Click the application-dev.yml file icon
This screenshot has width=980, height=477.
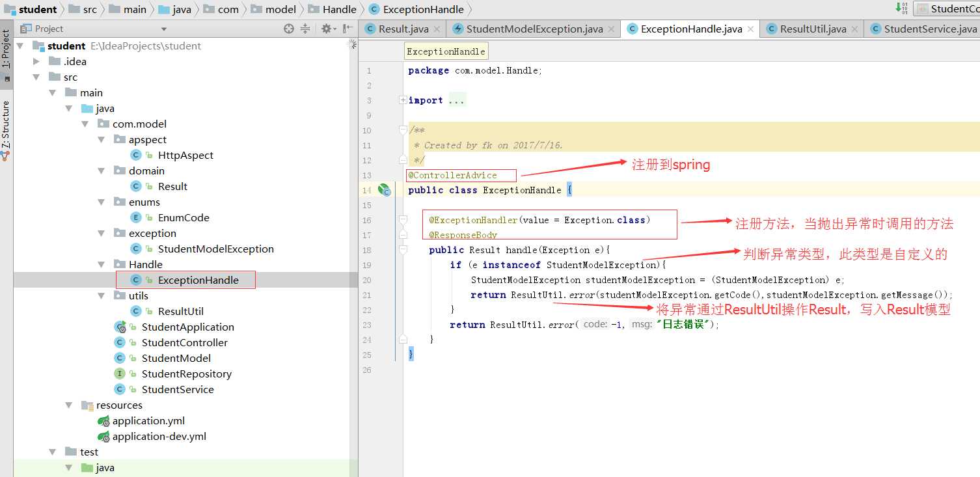coord(103,436)
